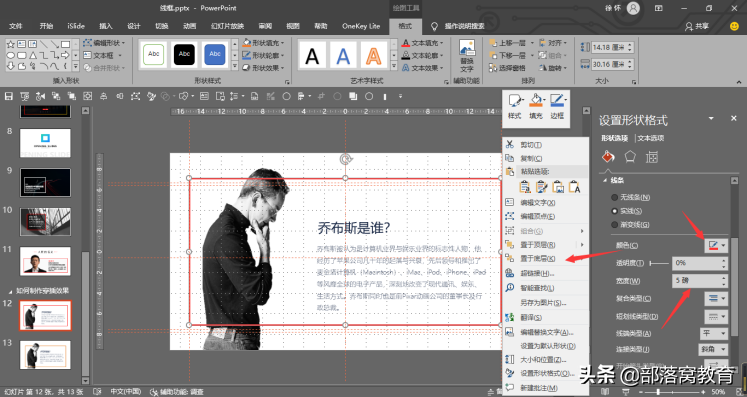
Task: Click the rotation handle above the red frame
Action: pyautogui.click(x=345, y=159)
